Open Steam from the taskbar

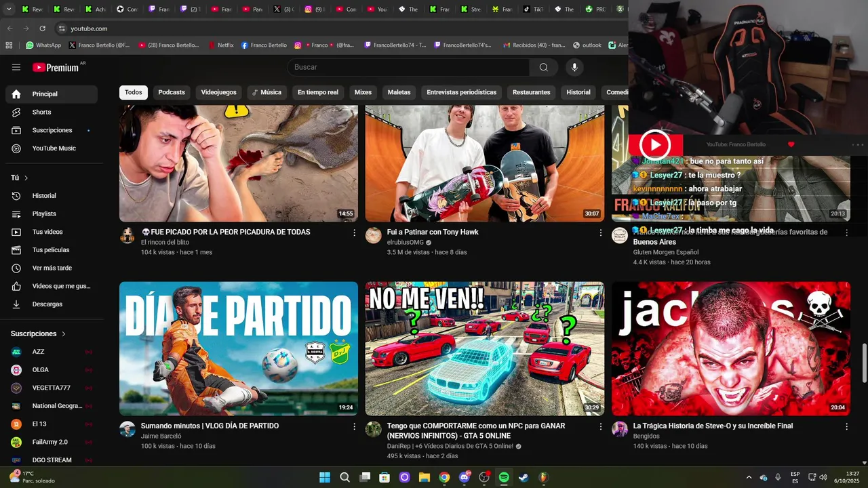click(x=524, y=477)
